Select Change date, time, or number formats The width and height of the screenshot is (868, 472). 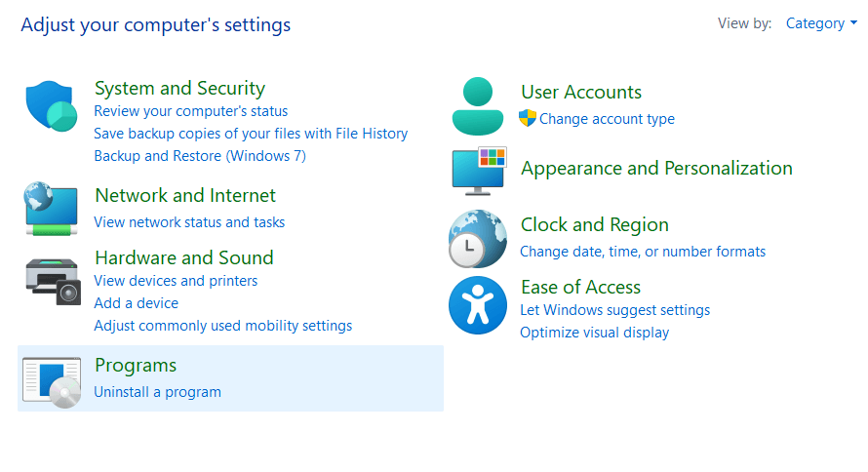point(643,252)
